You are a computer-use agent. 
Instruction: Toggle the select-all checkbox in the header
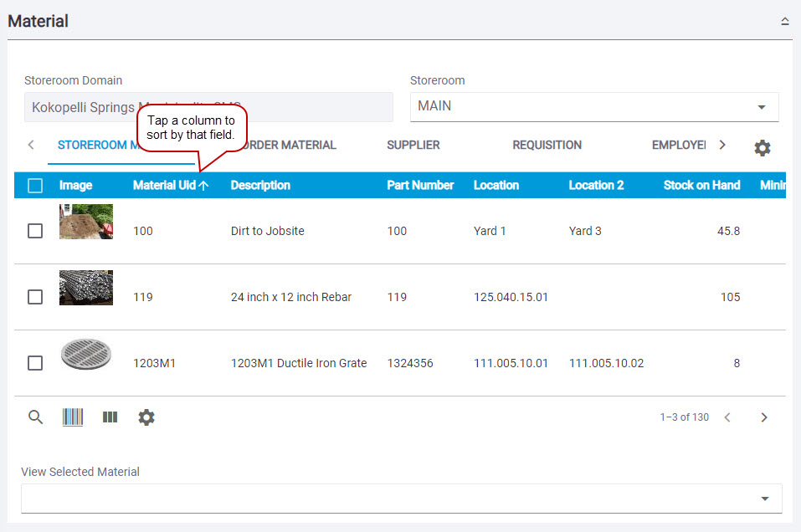[35, 186]
